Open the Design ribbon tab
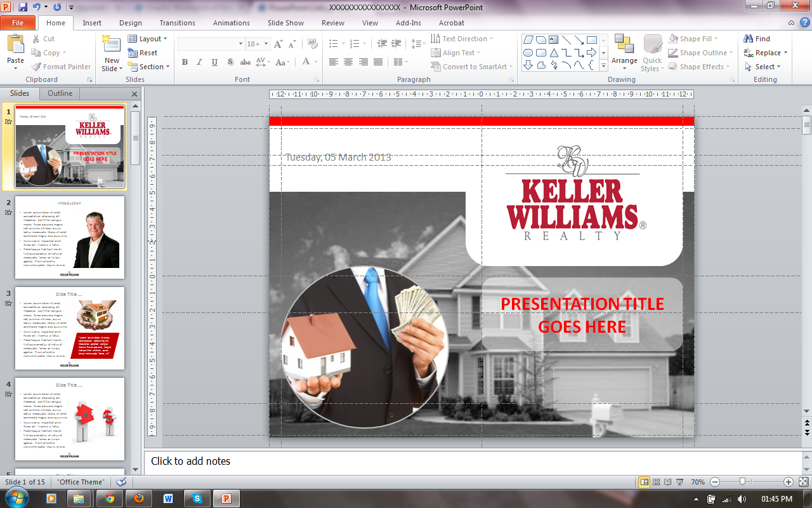Viewport: 812px width, 508px height. [131, 23]
